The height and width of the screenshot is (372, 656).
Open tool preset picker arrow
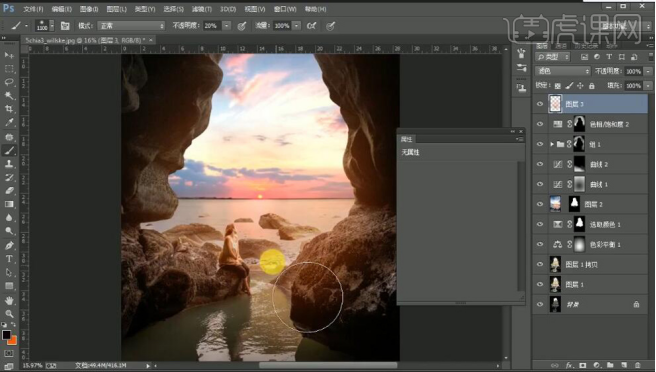(x=26, y=26)
